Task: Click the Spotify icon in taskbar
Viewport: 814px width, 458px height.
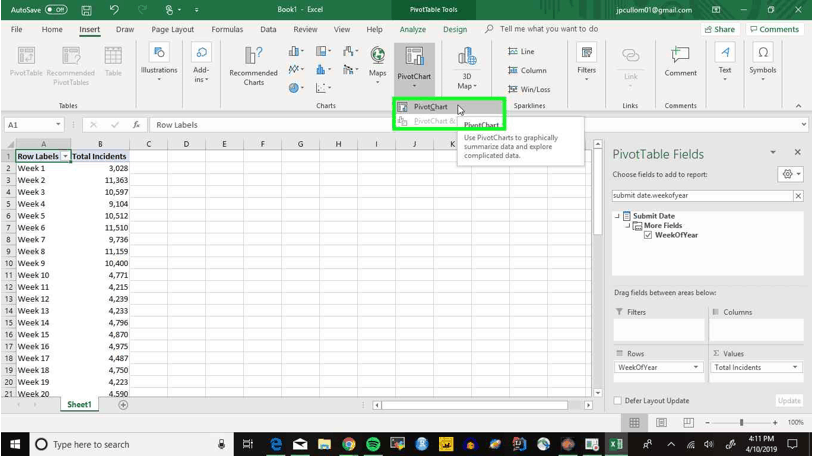Action: coord(373,445)
